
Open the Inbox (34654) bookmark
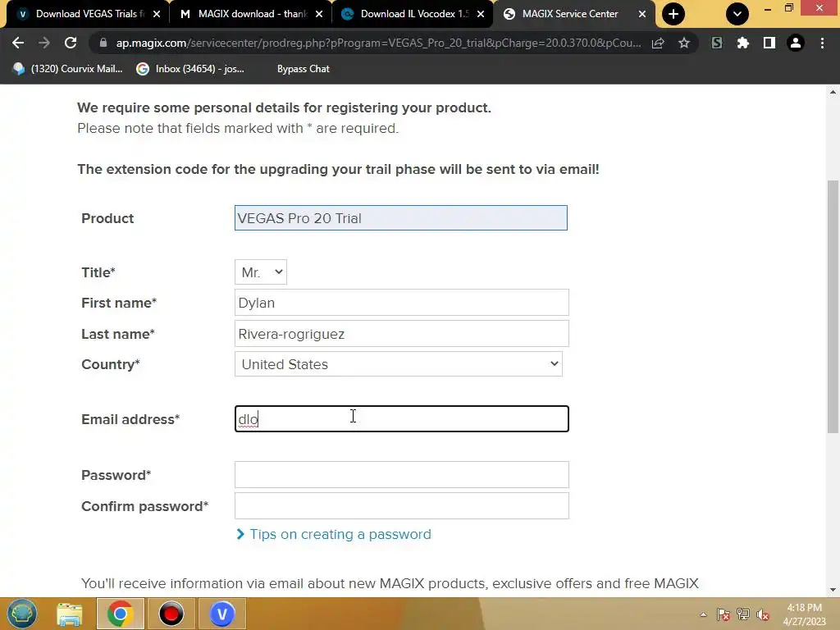(190, 69)
